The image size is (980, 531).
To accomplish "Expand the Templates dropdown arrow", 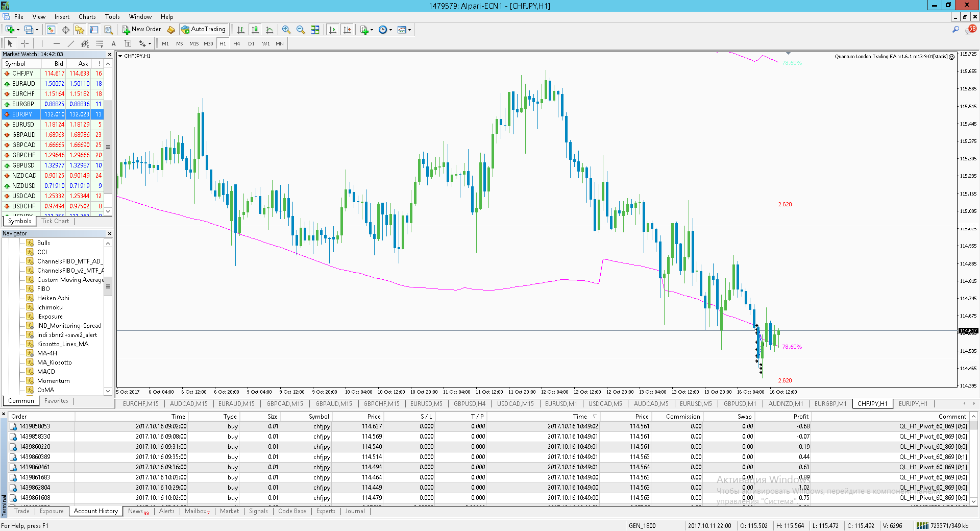I will point(409,30).
